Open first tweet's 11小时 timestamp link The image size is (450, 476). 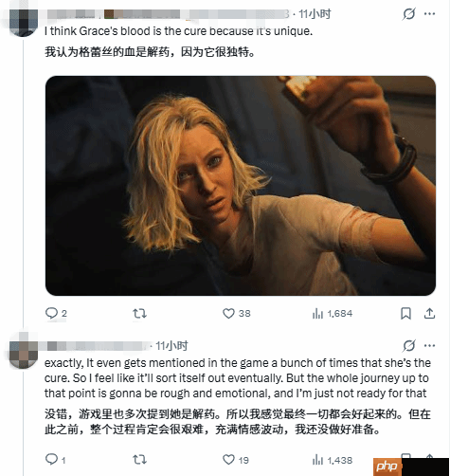[x=315, y=14]
